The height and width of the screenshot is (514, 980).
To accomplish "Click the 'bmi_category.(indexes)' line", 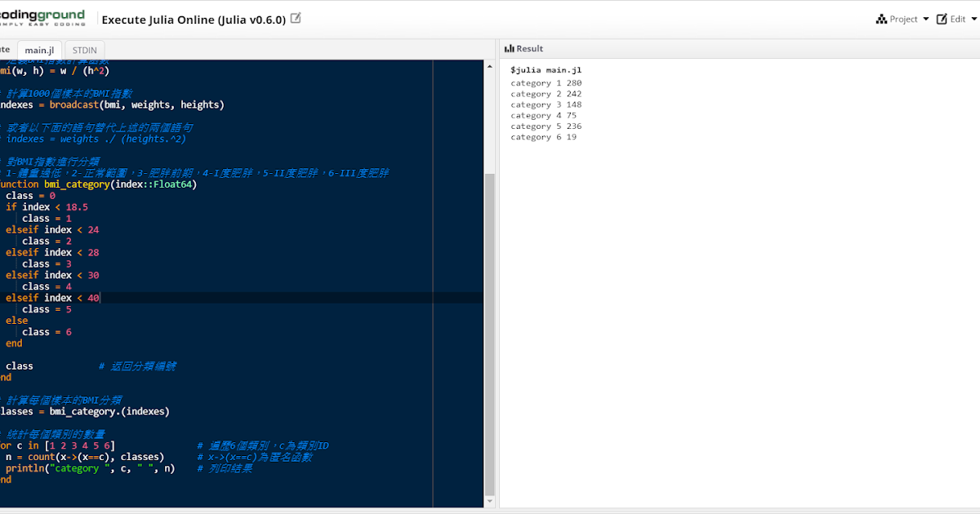I will point(85,411).
